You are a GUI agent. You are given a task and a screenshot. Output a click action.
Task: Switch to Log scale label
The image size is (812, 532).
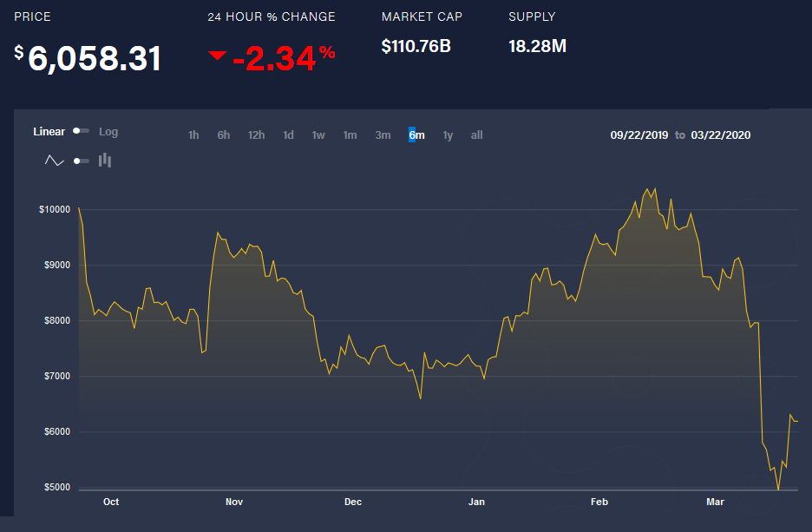108,132
